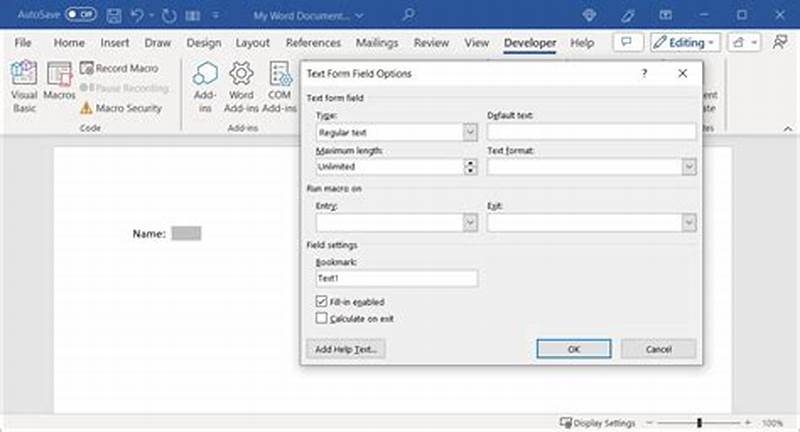
Task: Open the undo history dropdown arrow
Action: point(152,16)
